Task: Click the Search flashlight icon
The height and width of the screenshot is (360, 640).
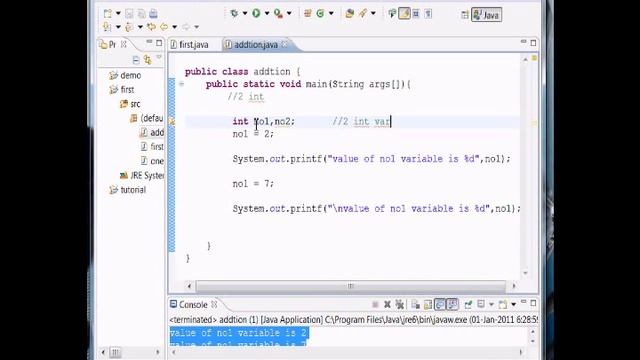Action: pos(362,13)
